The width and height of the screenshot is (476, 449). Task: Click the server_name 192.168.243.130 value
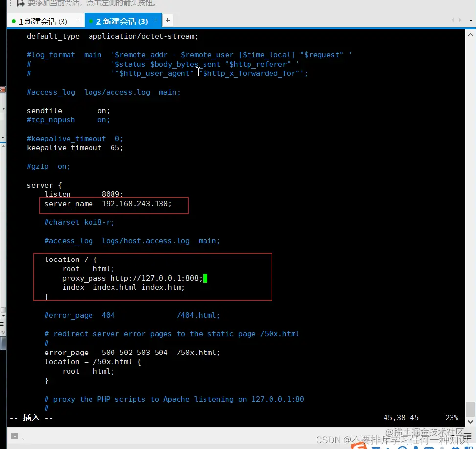coord(136,204)
